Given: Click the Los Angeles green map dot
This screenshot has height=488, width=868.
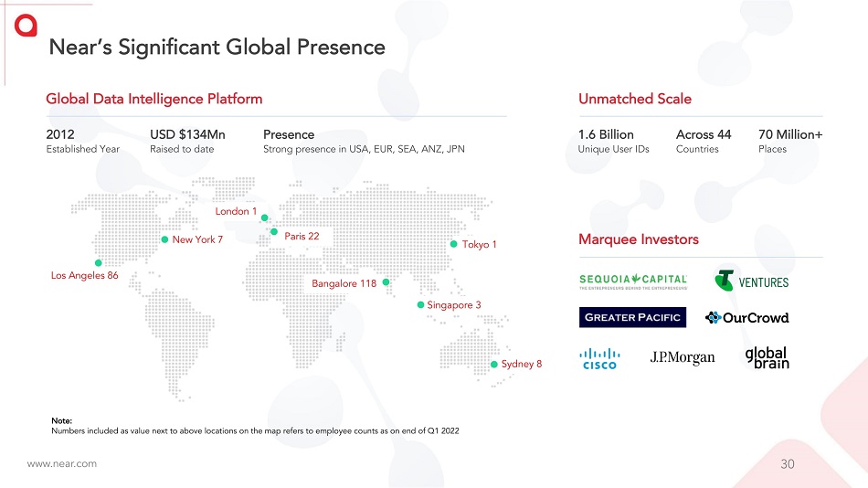Looking at the screenshot, I should click(98, 264).
